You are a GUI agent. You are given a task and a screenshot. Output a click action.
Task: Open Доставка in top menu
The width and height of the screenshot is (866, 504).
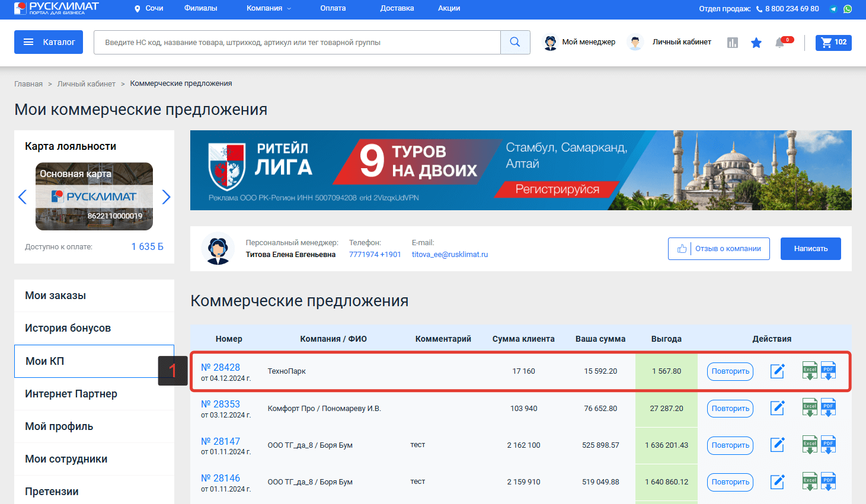[397, 8]
